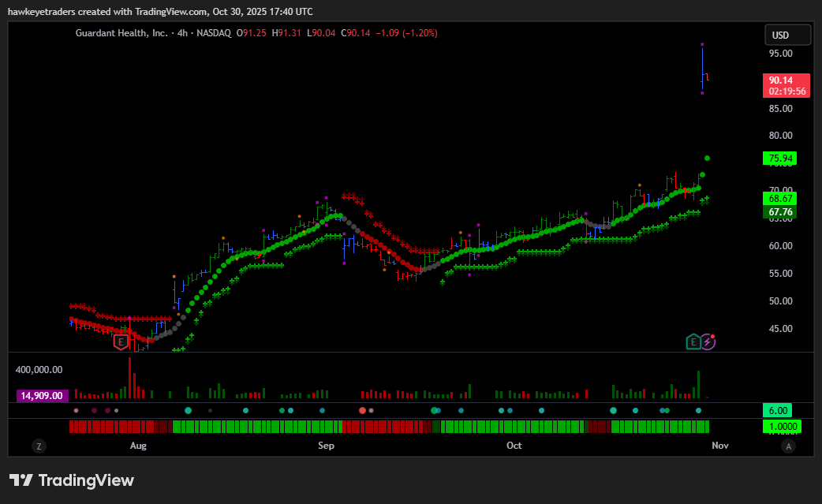Click the red earnings E marker near Aug

tap(121, 342)
